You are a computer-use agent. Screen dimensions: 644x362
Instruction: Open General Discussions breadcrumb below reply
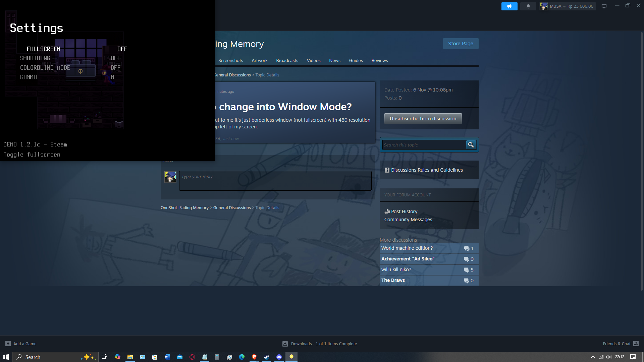232,208
